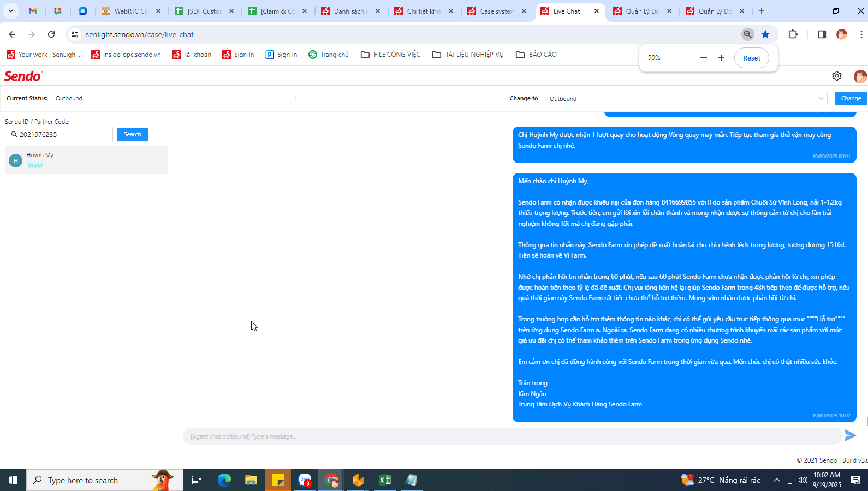The width and height of the screenshot is (868, 491).
Task: Toggle the browser side panel icon
Action: click(x=822, y=34)
